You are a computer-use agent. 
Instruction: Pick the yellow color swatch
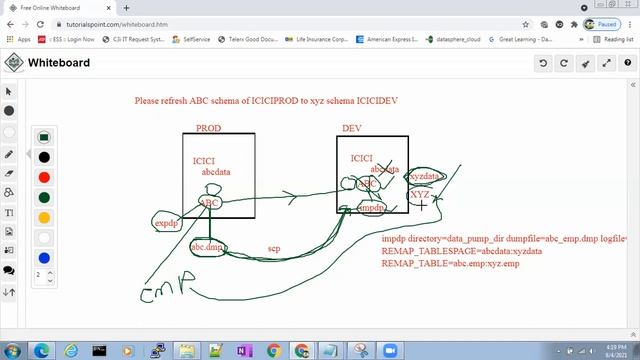tap(44, 218)
